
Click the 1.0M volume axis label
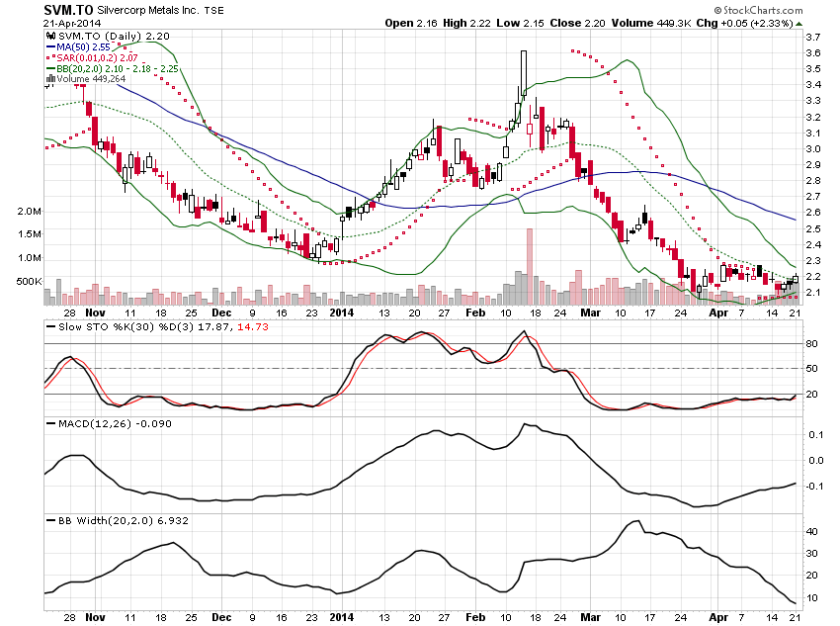29,258
